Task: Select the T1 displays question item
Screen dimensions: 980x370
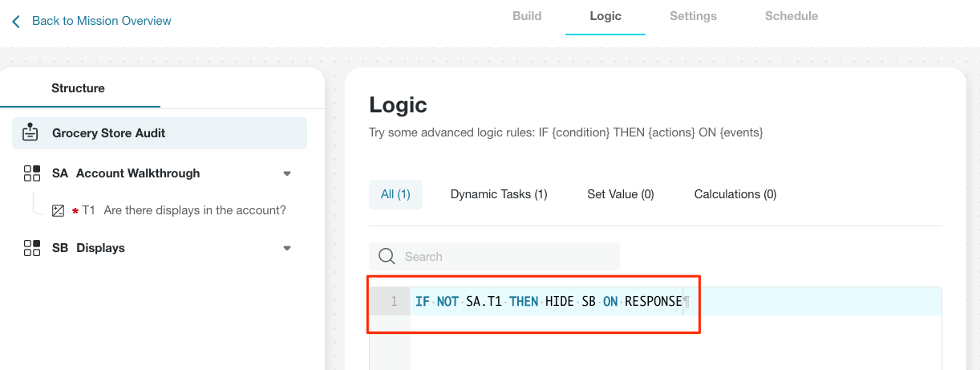Action: tap(169, 210)
